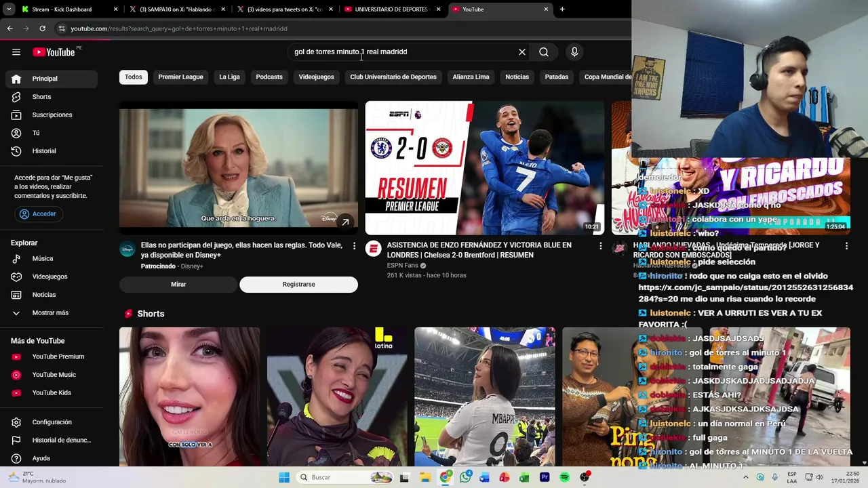Open the Windows Start menu
This screenshot has height=488, width=868.
click(x=284, y=477)
